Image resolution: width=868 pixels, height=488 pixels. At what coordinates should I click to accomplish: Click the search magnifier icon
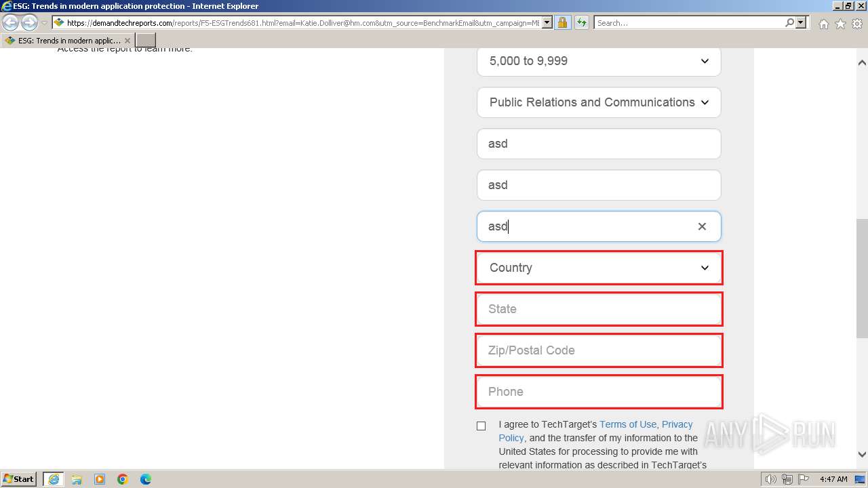[x=789, y=22]
